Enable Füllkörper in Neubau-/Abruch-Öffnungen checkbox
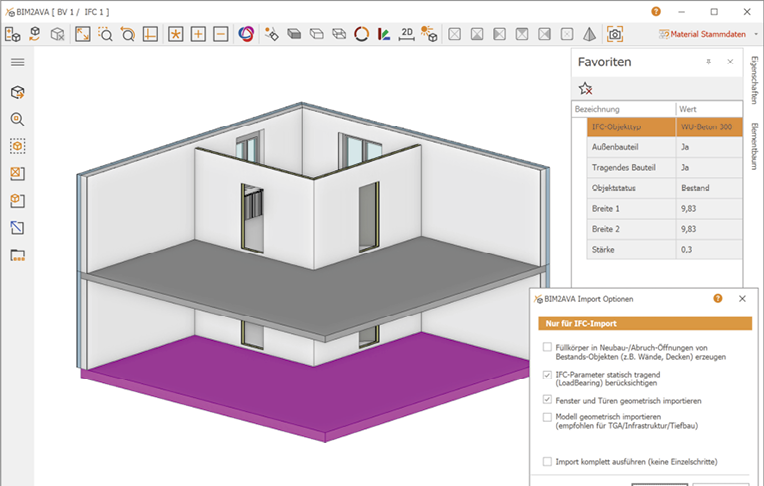 pyautogui.click(x=546, y=347)
